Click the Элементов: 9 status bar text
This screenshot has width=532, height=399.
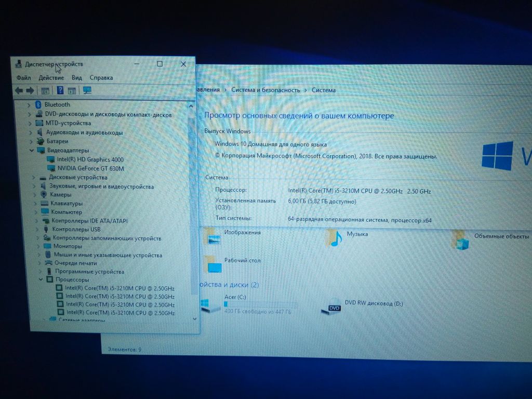(125, 349)
